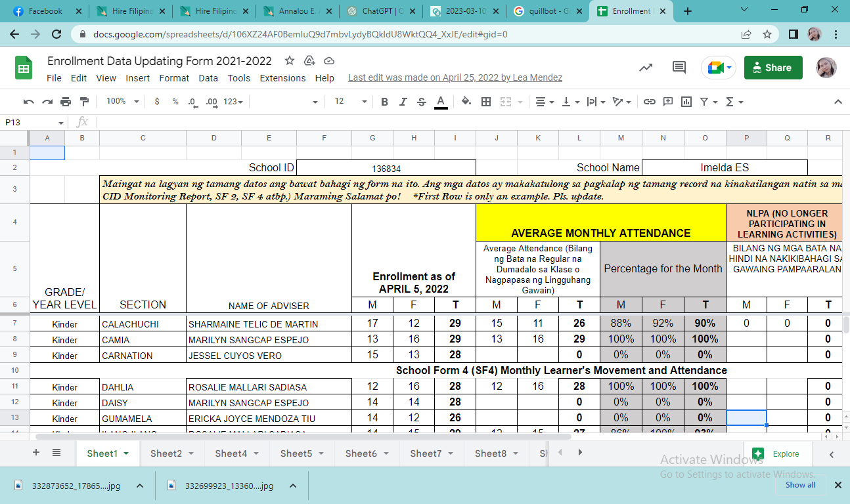The image size is (850, 504).
Task: Reload the browser page
Action: click(56, 34)
